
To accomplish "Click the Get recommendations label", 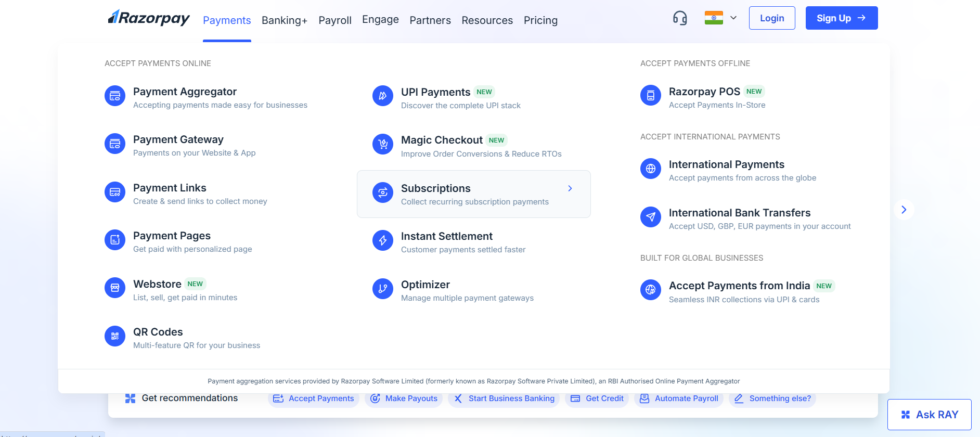I will [190, 398].
